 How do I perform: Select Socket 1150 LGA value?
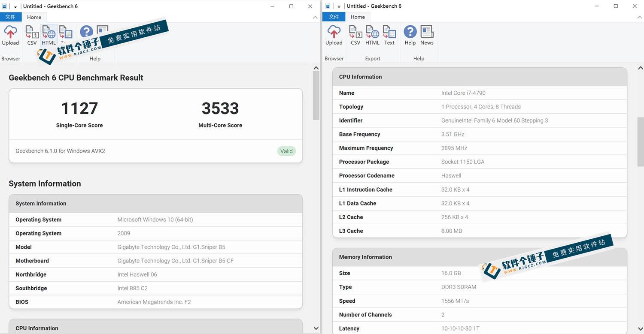tap(463, 162)
